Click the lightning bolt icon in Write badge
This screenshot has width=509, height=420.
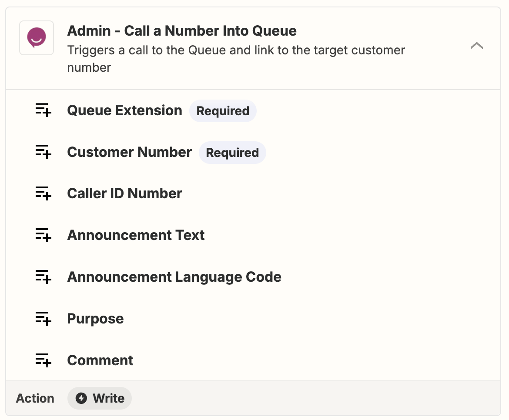(81, 398)
